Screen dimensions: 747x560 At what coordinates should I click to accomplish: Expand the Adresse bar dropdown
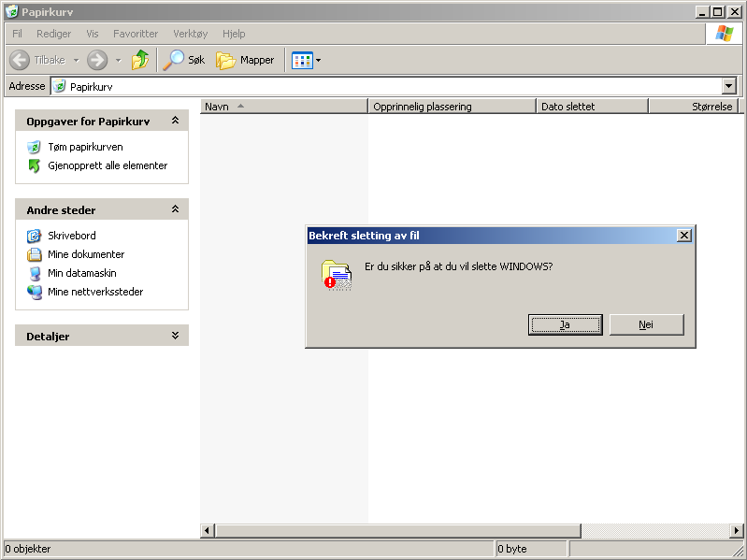pos(729,86)
